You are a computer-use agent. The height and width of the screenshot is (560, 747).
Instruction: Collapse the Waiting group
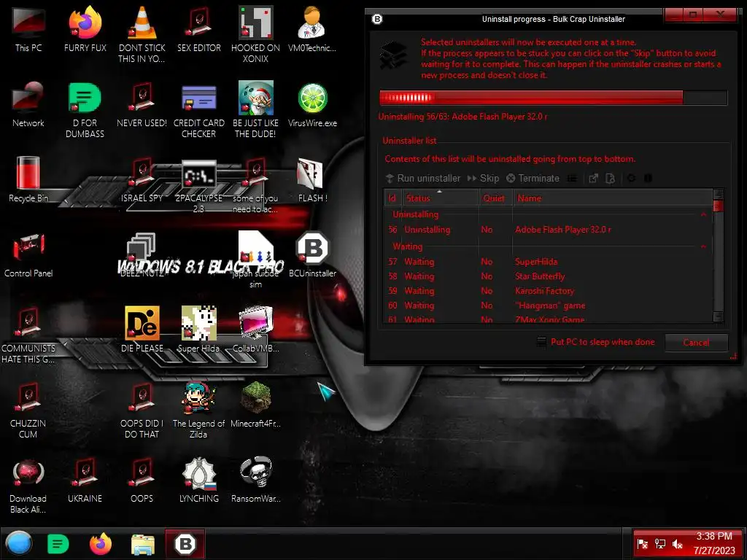[x=703, y=246]
